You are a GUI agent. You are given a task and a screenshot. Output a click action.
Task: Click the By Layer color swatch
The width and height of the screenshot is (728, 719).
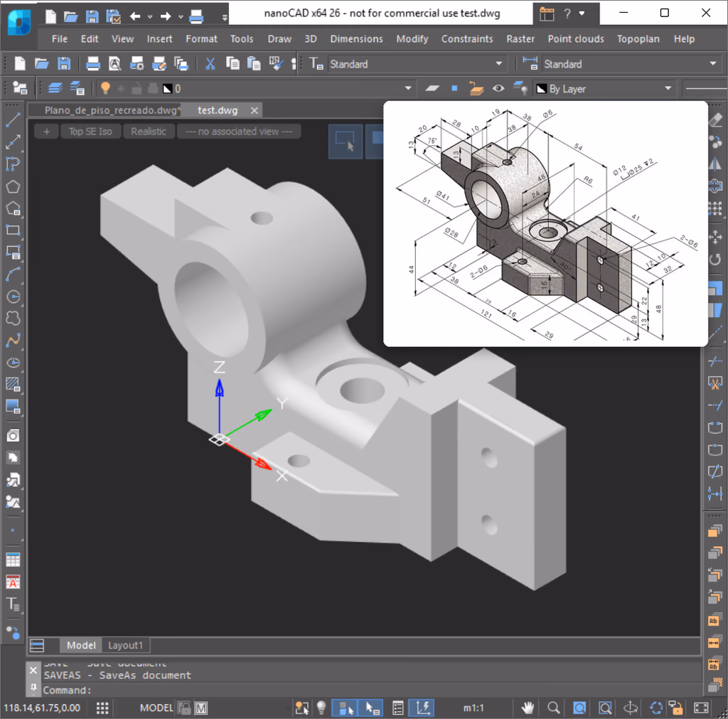coord(541,88)
